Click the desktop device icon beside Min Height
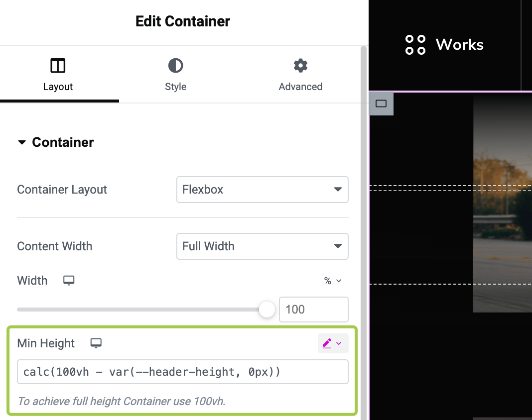This screenshot has height=420, width=532. [x=96, y=343]
